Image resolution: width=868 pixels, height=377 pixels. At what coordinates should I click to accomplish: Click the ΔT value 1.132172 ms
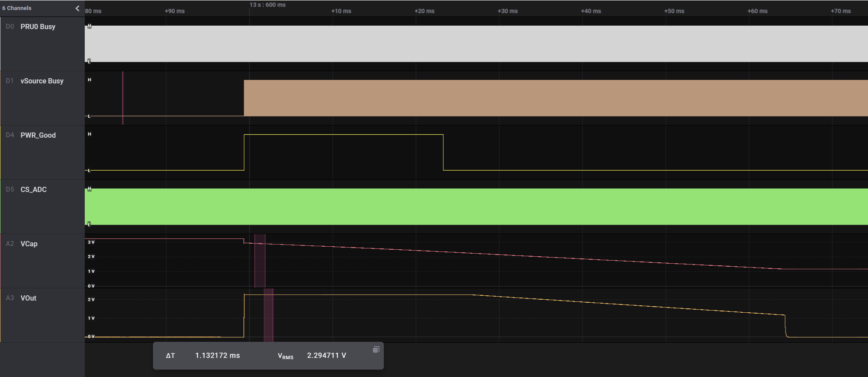pyautogui.click(x=217, y=356)
